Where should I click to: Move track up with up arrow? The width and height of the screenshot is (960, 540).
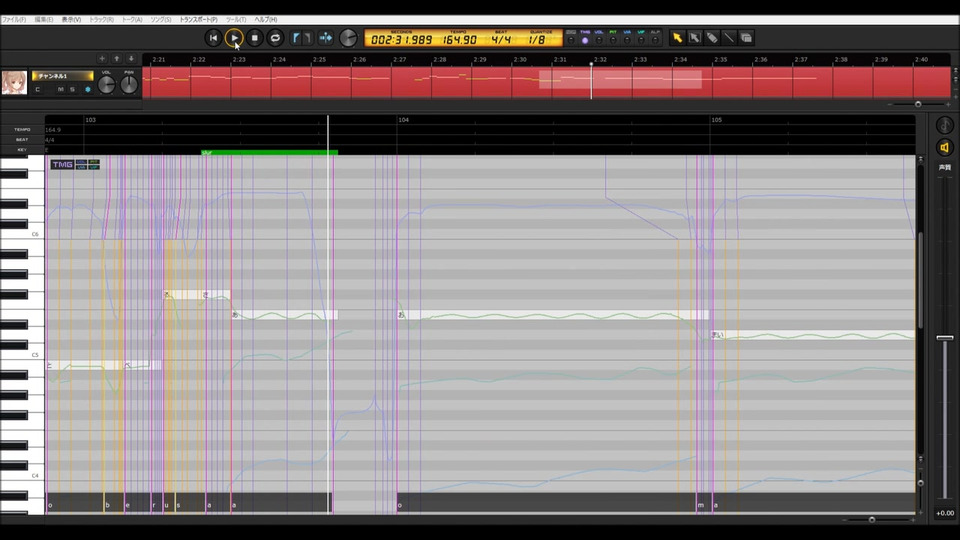point(116,59)
